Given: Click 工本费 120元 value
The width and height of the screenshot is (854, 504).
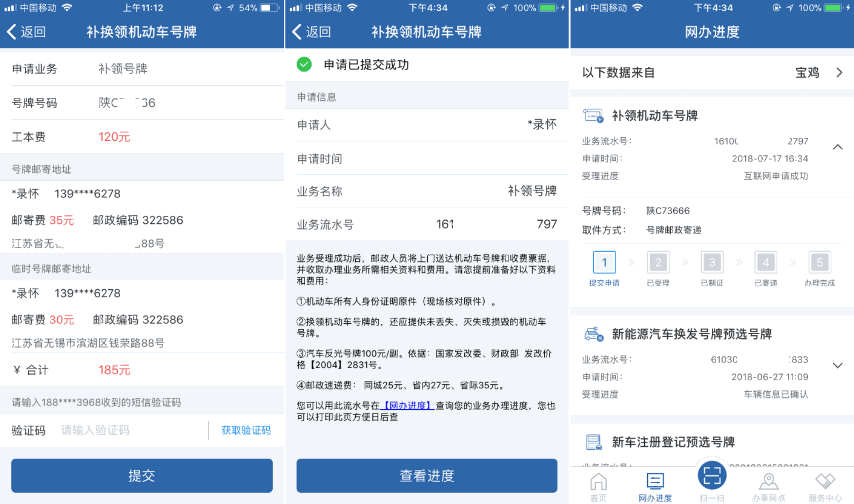Looking at the screenshot, I should 114,137.
